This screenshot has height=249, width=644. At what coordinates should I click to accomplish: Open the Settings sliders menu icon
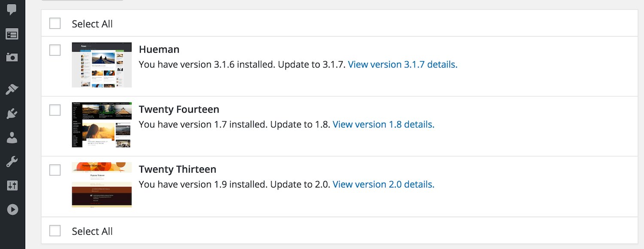[12, 185]
